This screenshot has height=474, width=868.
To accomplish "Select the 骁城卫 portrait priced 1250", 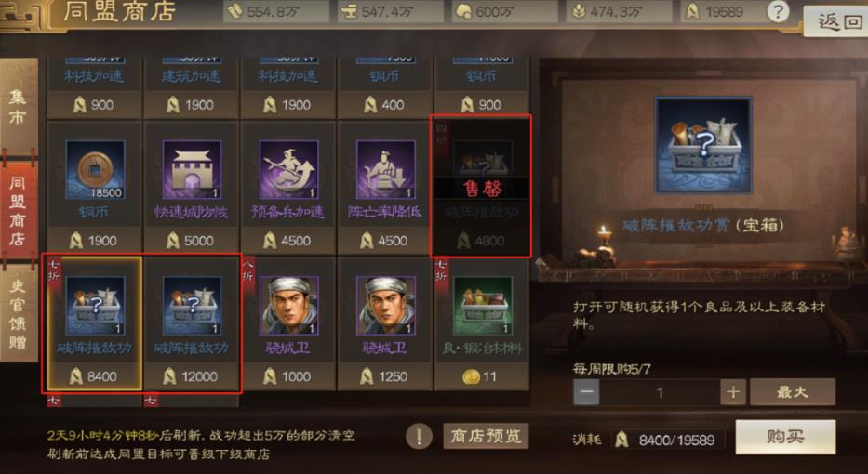I will point(386,306).
